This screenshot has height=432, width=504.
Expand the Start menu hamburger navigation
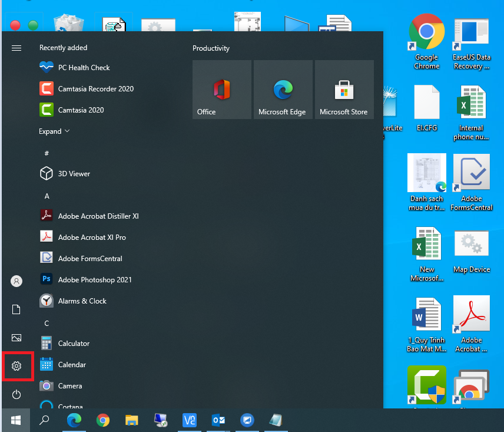(x=16, y=48)
